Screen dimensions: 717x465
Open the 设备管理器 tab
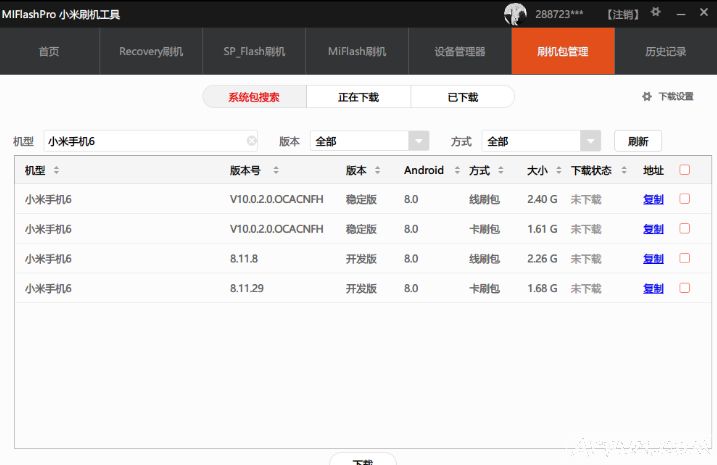pos(460,52)
